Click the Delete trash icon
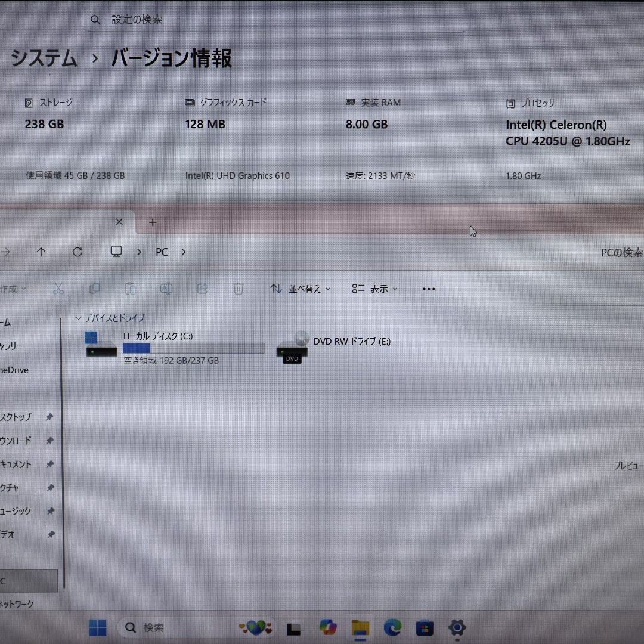The height and width of the screenshot is (644, 644). (x=239, y=289)
